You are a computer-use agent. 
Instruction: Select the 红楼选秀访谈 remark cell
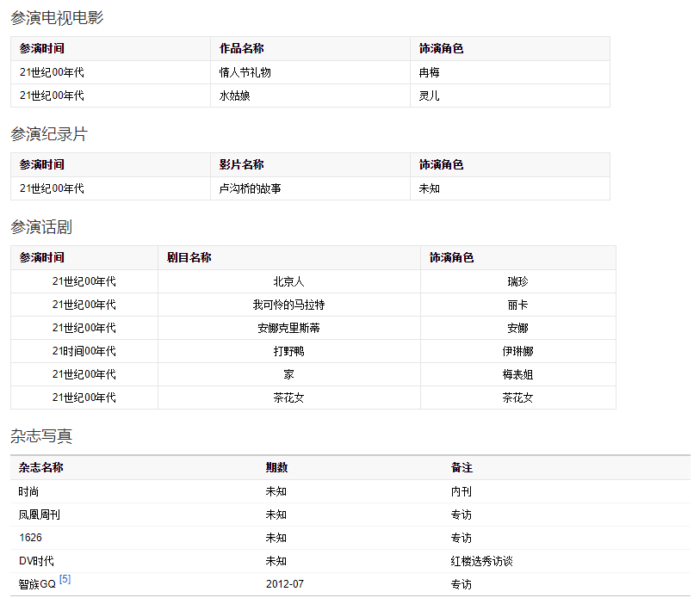[482, 561]
